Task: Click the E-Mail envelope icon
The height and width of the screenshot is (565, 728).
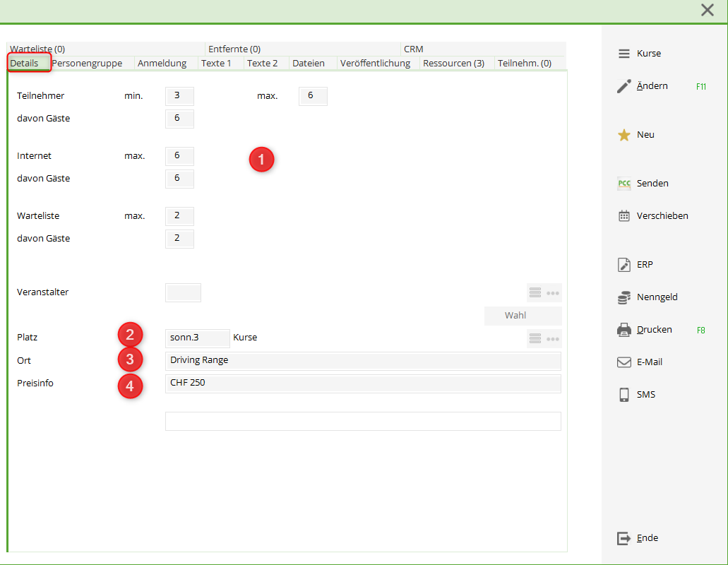Action: (x=623, y=362)
